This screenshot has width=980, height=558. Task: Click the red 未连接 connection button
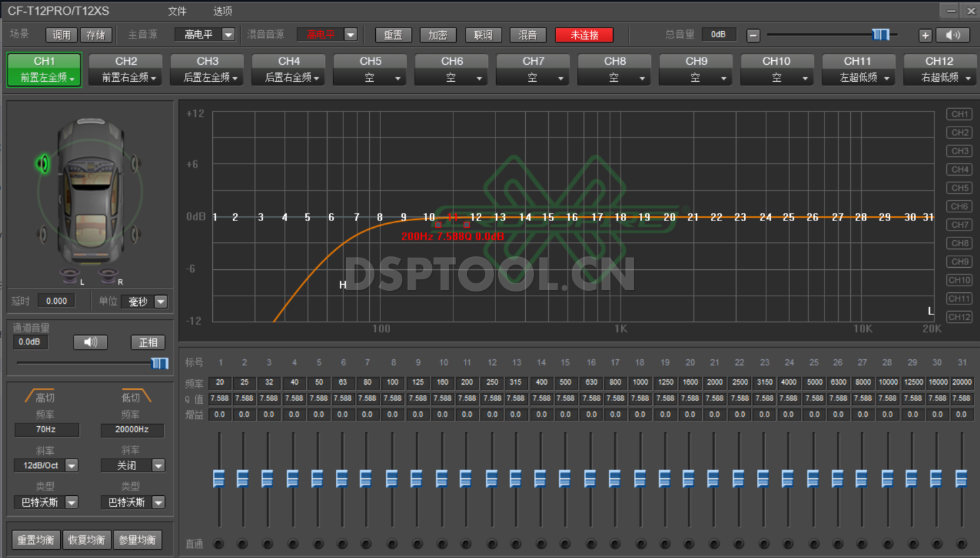tap(584, 35)
